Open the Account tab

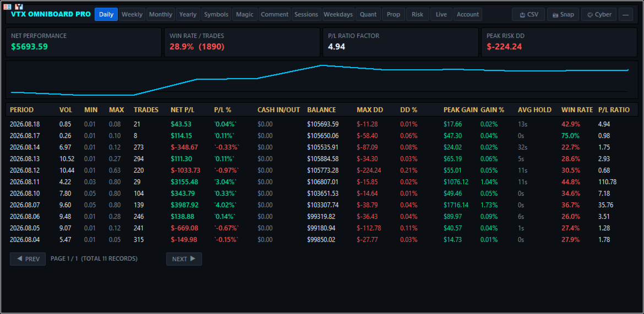468,14
